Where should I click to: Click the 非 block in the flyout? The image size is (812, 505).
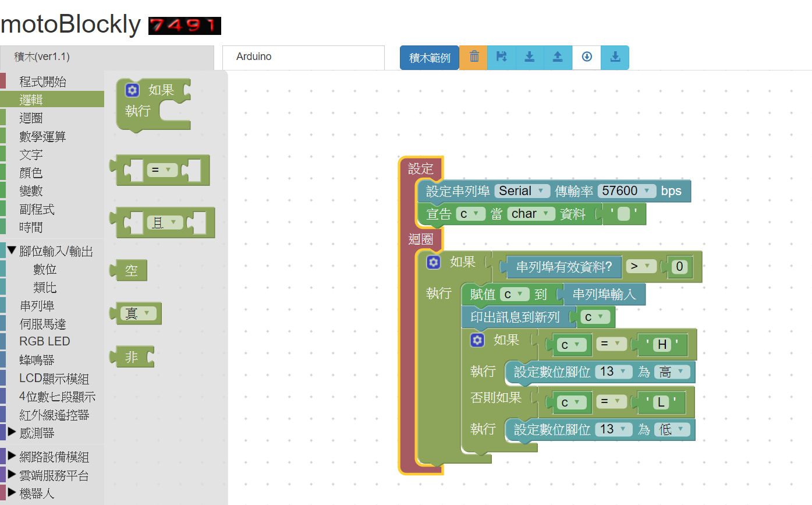click(x=132, y=356)
